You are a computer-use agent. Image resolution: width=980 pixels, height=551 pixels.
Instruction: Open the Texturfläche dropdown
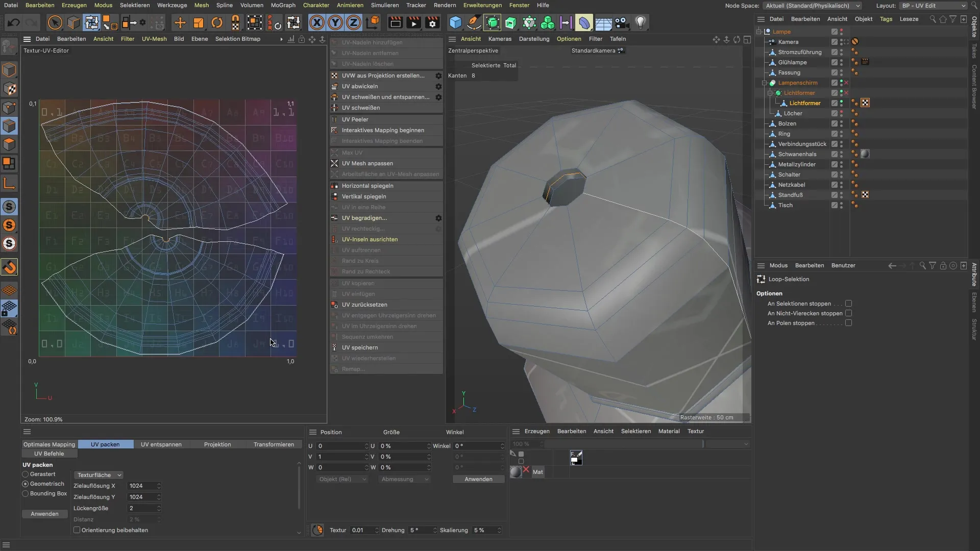(98, 475)
